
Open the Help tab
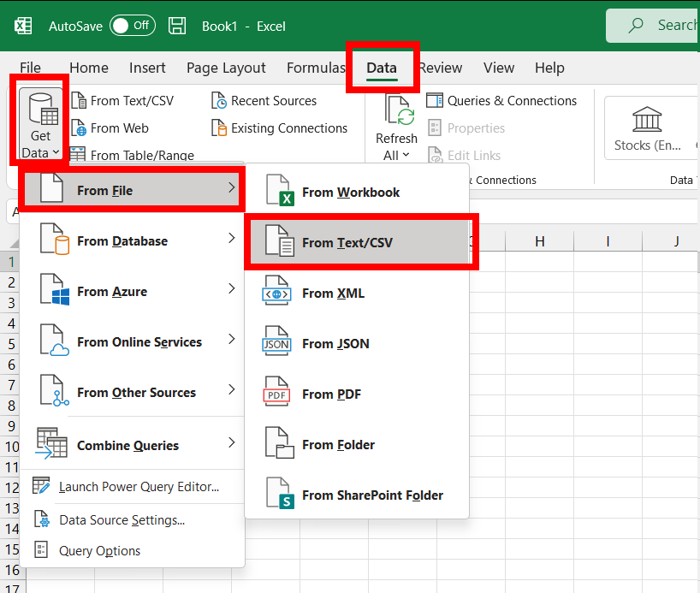pyautogui.click(x=549, y=68)
